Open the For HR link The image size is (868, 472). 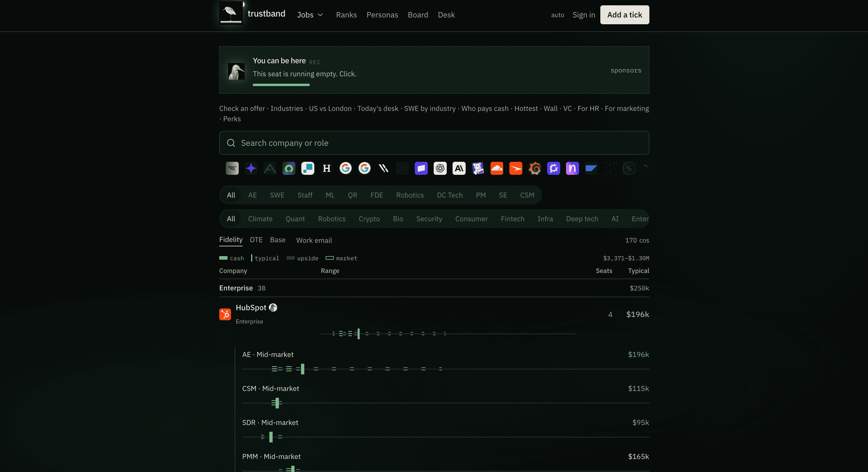tap(588, 108)
